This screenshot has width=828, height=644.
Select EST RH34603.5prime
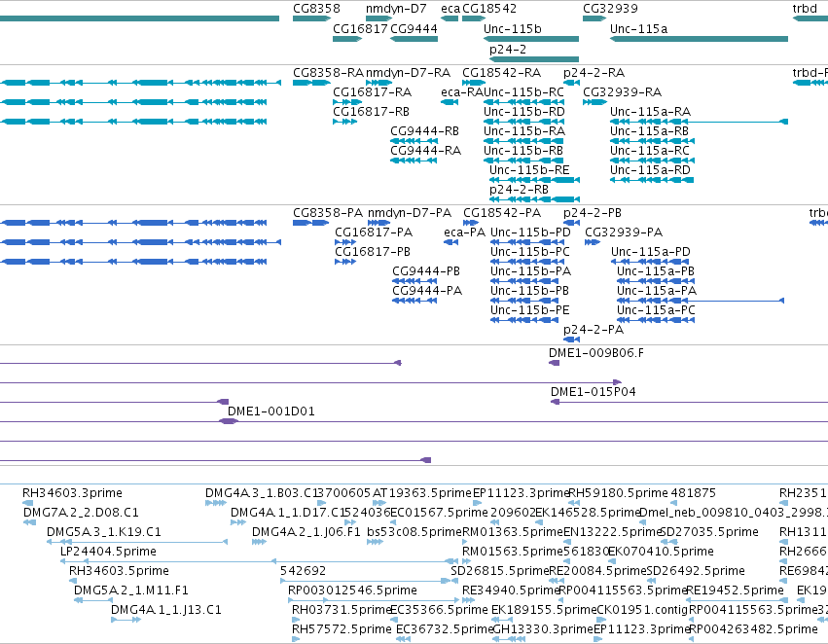(119, 571)
